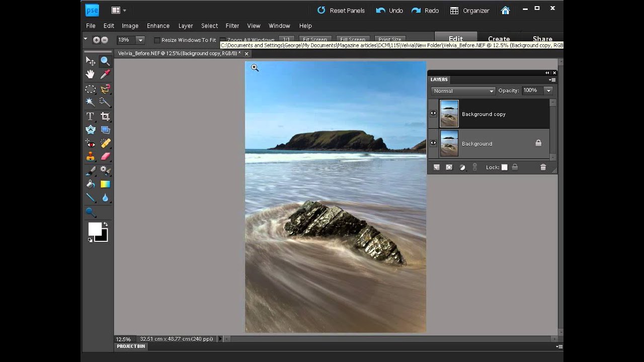This screenshot has height=362, width=644.
Task: Open the Project Bin options menu
Action: pyautogui.click(x=559, y=346)
